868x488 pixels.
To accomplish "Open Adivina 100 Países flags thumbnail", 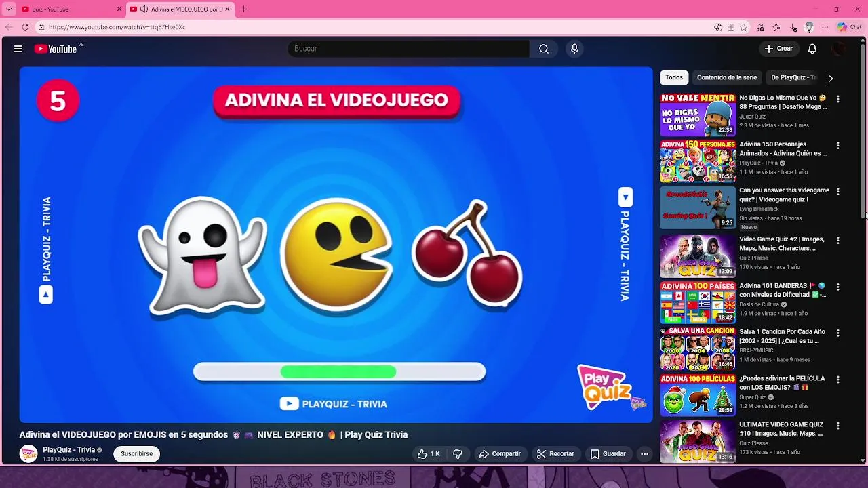I will [698, 303].
